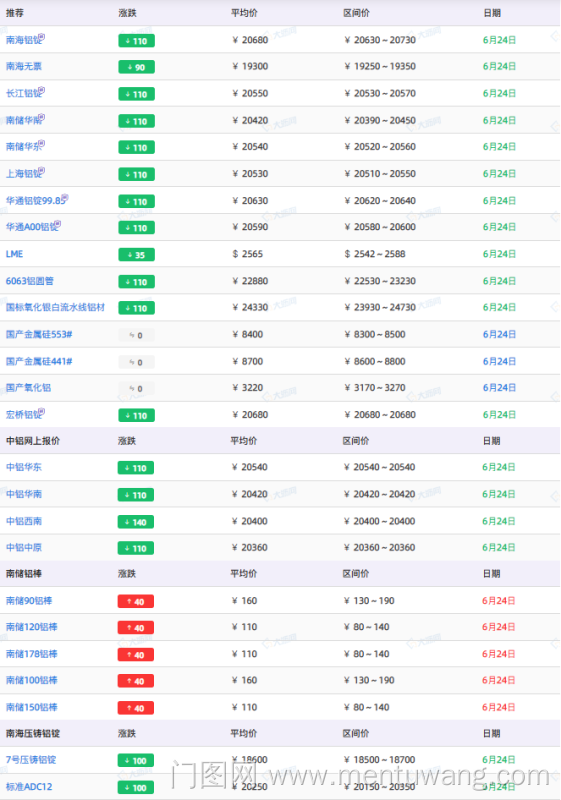
Task: Click the icon next to 宏桥铝锭
Action: tap(42, 412)
